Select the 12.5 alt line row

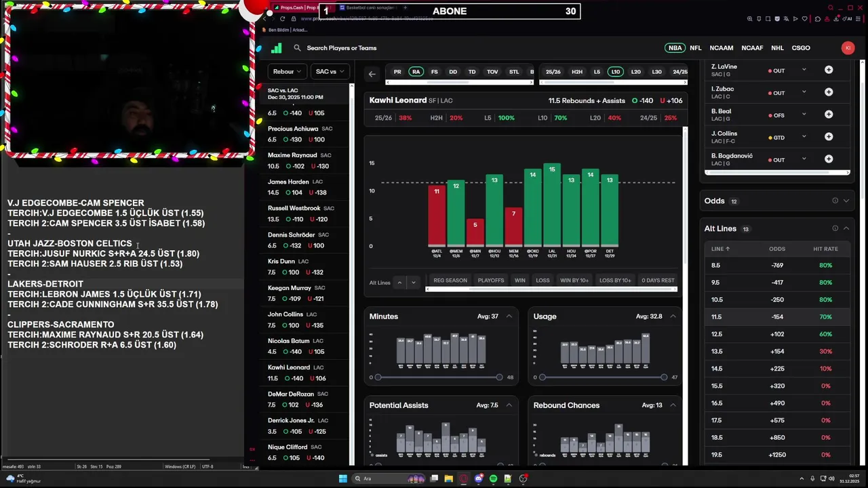776,334
